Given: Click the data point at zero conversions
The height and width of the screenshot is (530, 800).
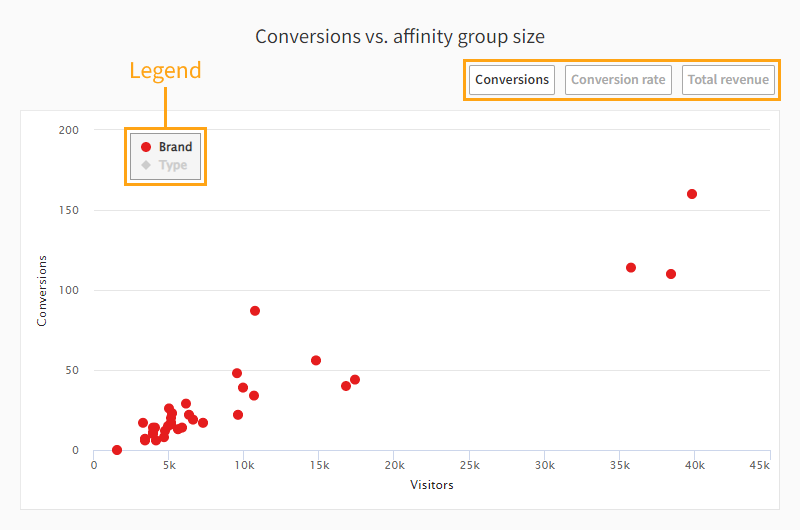Looking at the screenshot, I should [x=117, y=450].
